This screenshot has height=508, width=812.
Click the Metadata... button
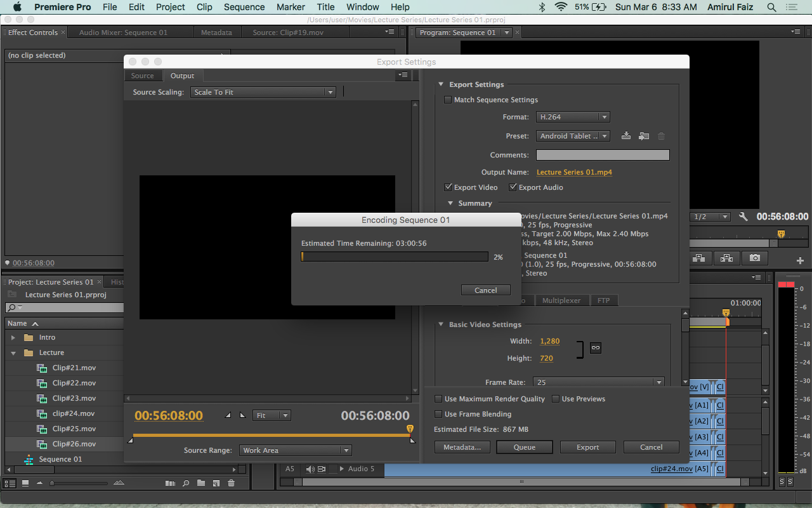462,447
